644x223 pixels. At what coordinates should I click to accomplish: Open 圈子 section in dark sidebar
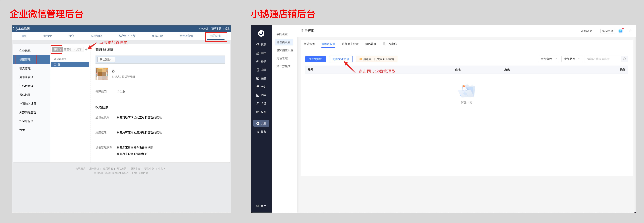tap(261, 61)
